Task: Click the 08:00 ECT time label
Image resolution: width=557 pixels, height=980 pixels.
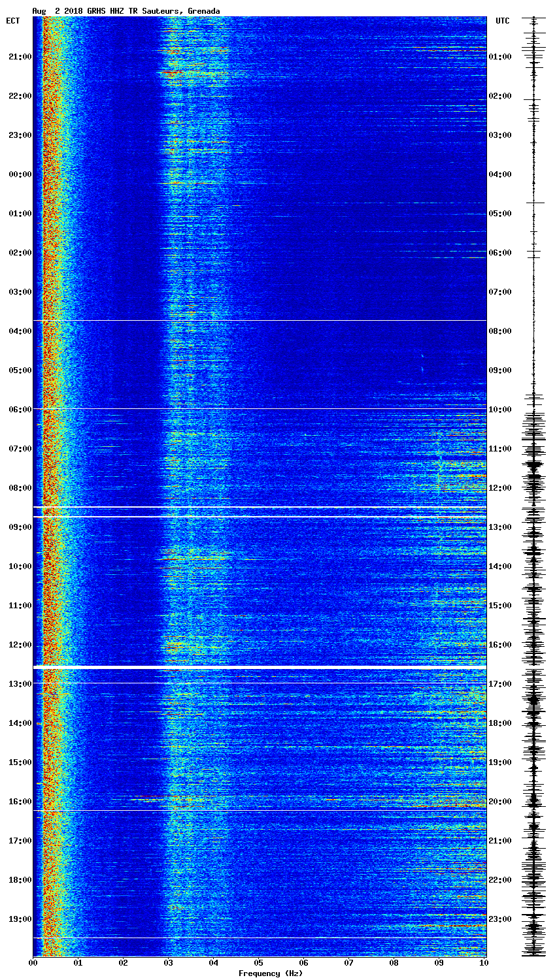Action: tap(20, 488)
